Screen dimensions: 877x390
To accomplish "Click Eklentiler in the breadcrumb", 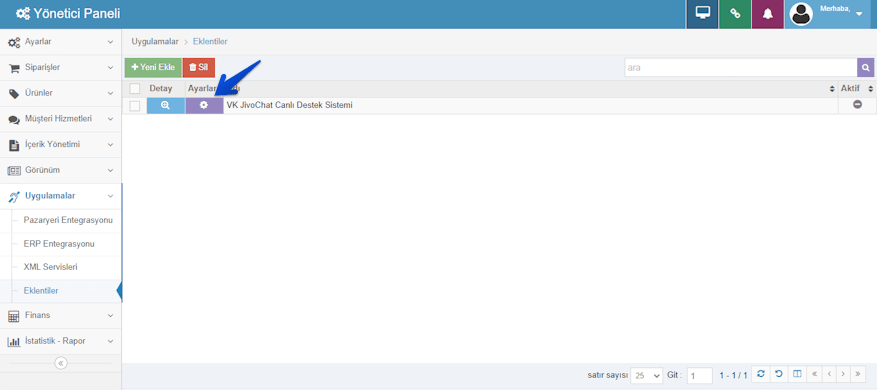I will [x=210, y=41].
